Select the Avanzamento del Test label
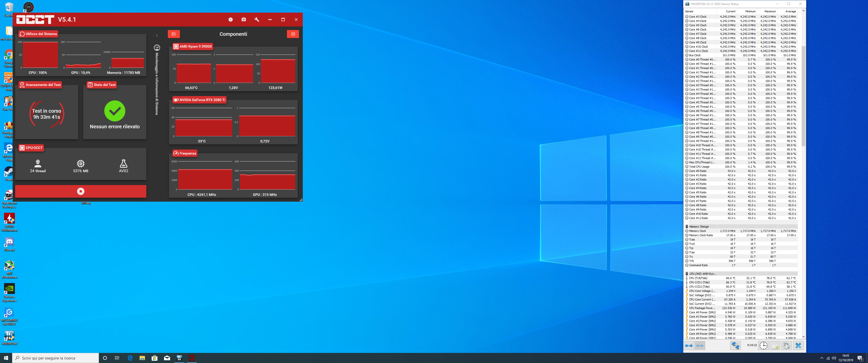 pyautogui.click(x=40, y=84)
